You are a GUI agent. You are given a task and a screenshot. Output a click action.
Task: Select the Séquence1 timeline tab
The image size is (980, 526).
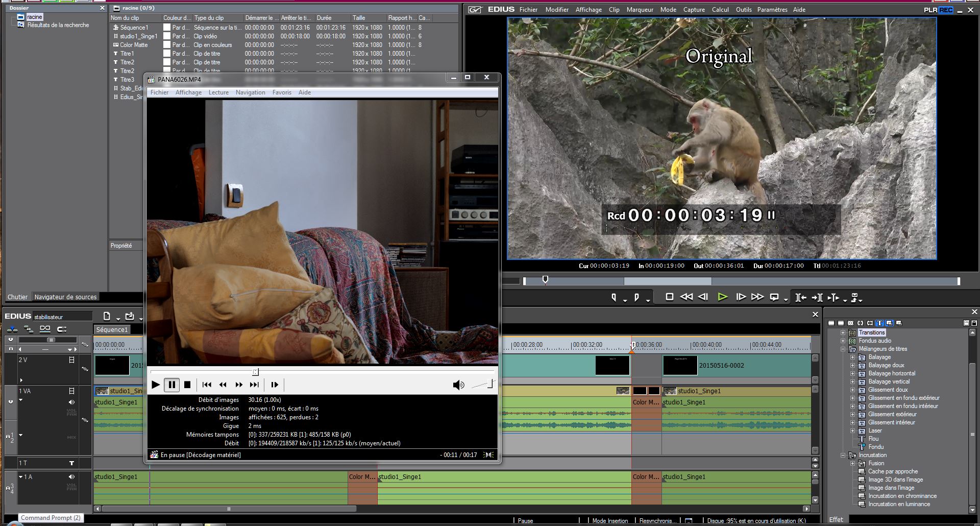pos(112,330)
